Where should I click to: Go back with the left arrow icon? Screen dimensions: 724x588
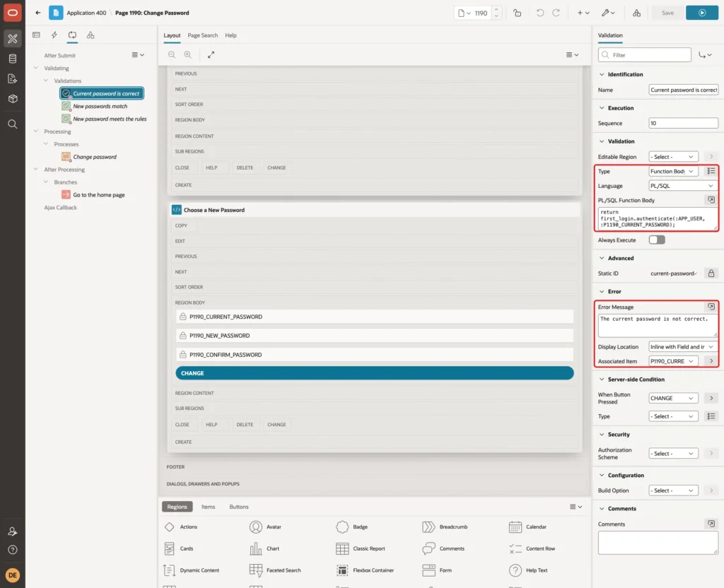point(38,13)
